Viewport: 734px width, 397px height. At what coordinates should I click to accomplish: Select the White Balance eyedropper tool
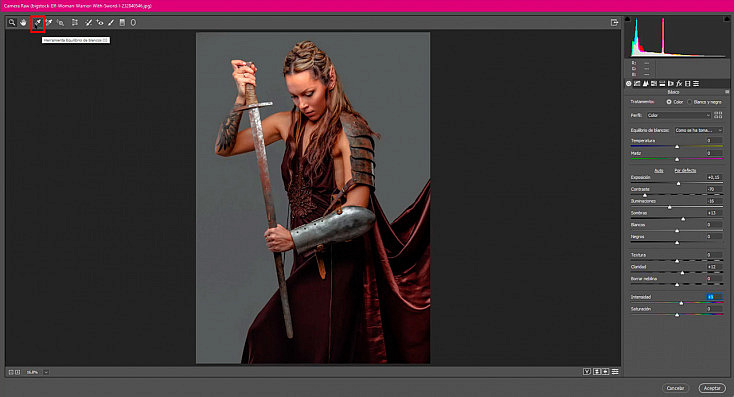coord(37,23)
